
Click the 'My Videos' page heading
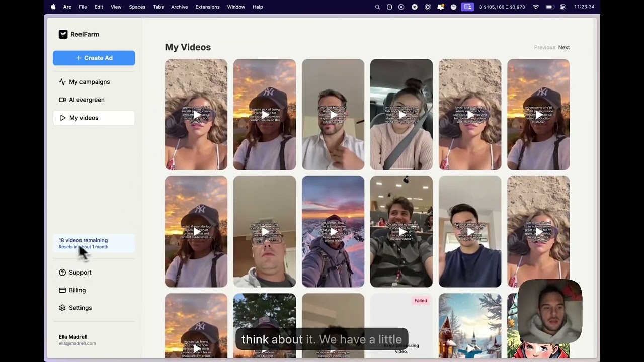point(188,47)
